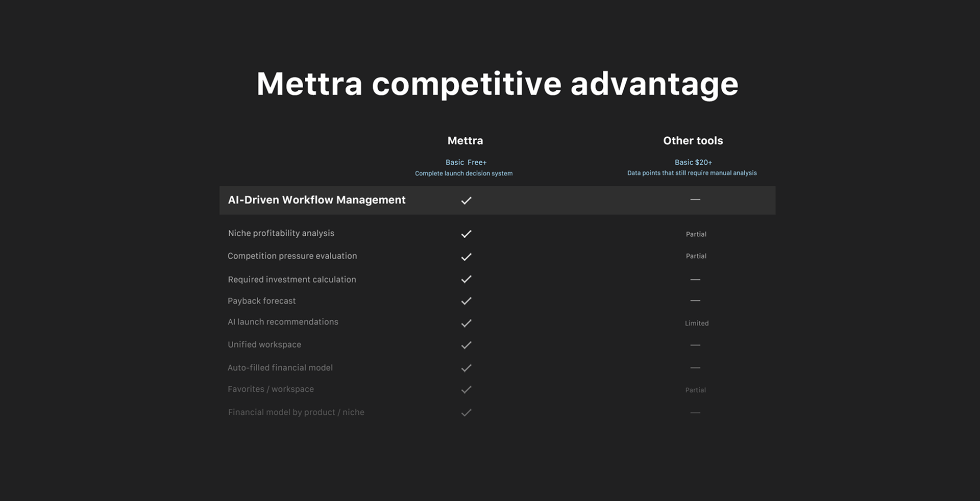The image size is (980, 501).
Task: Click 'Payback forecast' label
Action: coord(262,301)
